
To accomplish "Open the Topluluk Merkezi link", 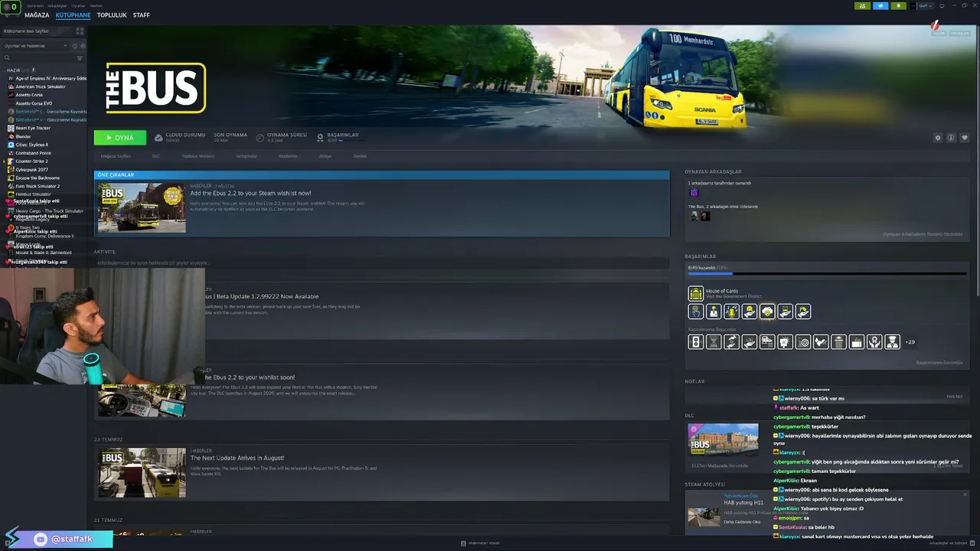I will [198, 156].
